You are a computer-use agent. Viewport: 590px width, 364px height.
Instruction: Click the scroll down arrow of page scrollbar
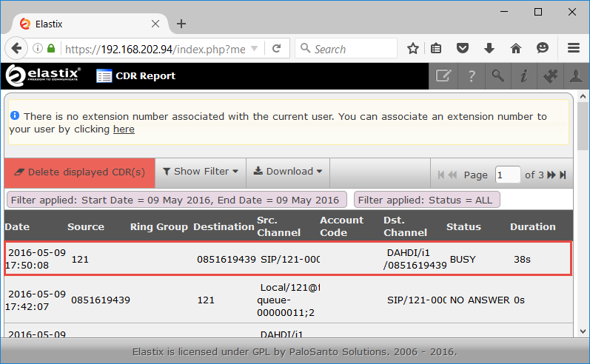(x=583, y=331)
